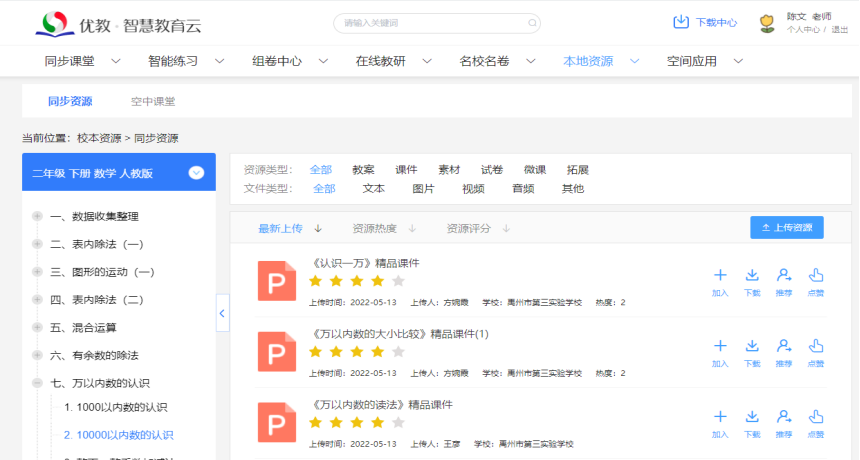Click the 加入 plus icon for 《认识一万》精品课件
Viewport: 860px width, 460px height.
point(720,275)
